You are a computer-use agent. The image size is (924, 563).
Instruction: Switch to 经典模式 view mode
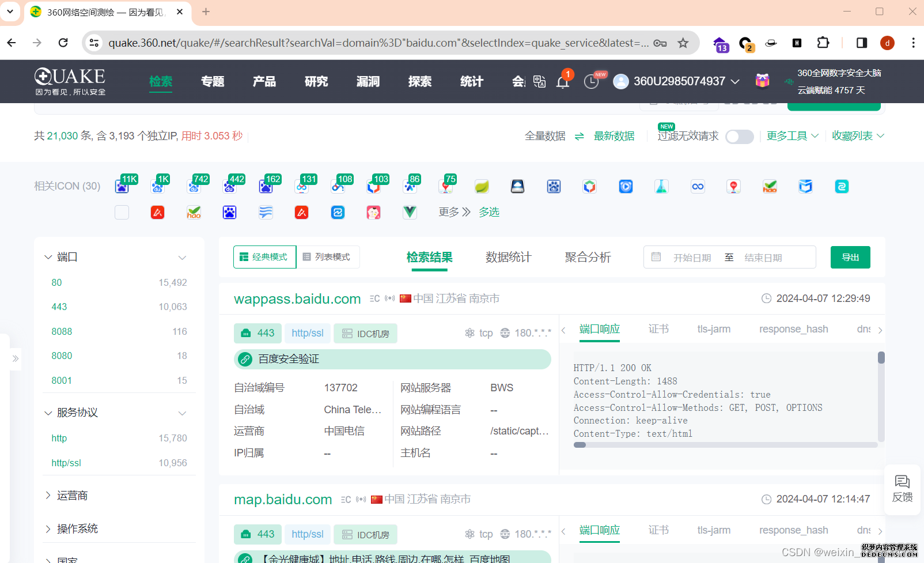[264, 257]
